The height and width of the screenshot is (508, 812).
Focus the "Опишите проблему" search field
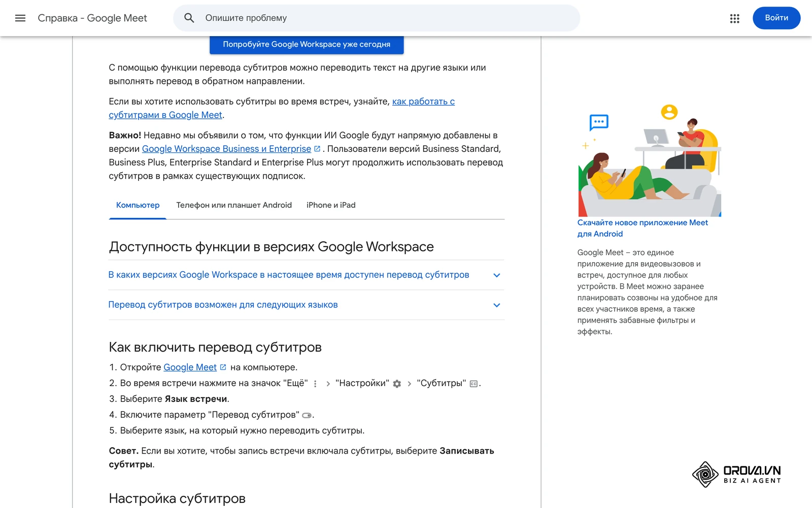click(x=377, y=18)
